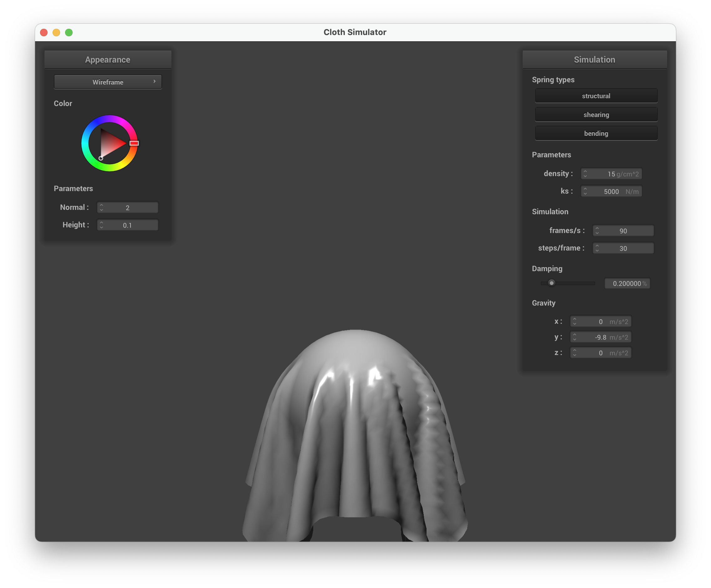
Task: Click the Normal value stepper arrows
Action: pyautogui.click(x=101, y=208)
